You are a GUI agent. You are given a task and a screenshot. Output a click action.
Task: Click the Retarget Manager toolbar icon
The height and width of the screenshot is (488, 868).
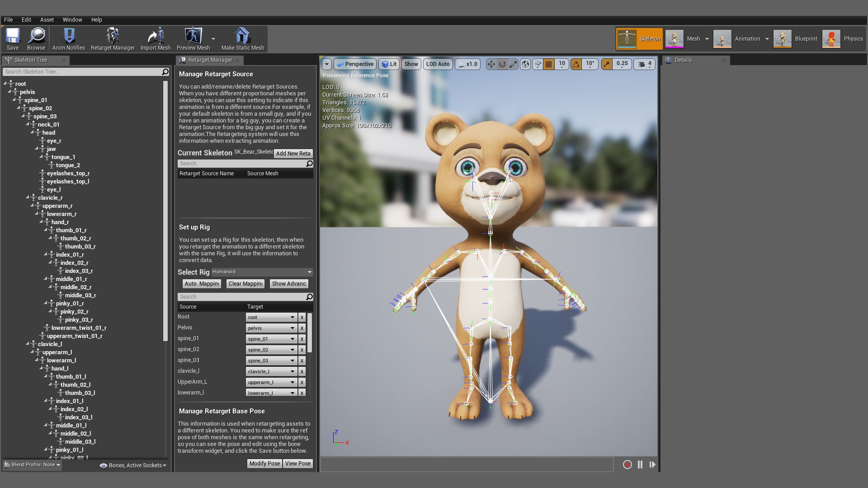pos(113,36)
